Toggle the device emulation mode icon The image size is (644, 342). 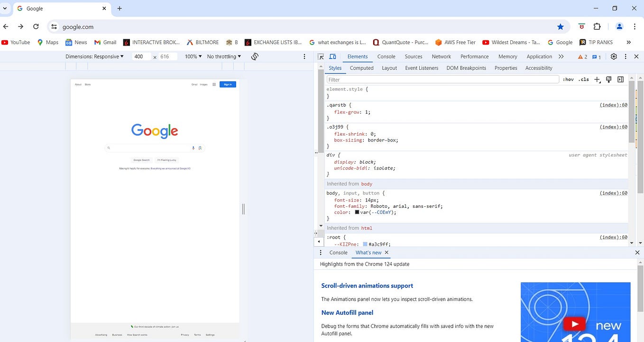click(x=332, y=56)
